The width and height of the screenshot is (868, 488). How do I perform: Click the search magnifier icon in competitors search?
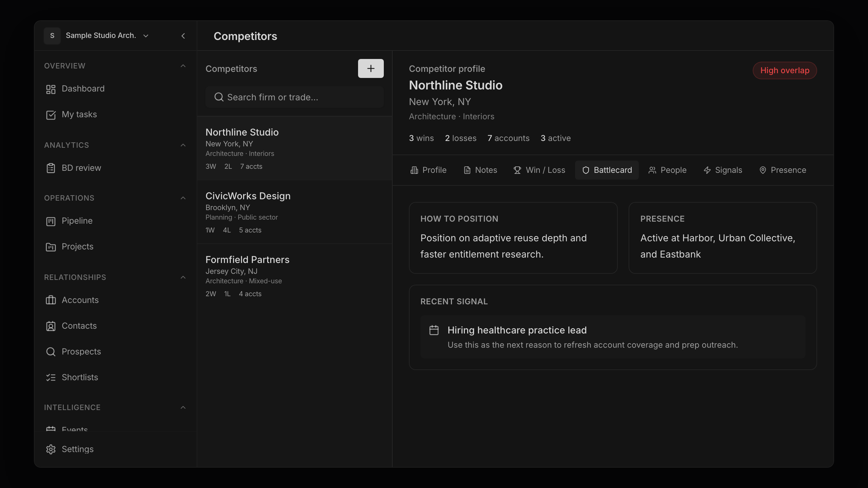pos(219,97)
